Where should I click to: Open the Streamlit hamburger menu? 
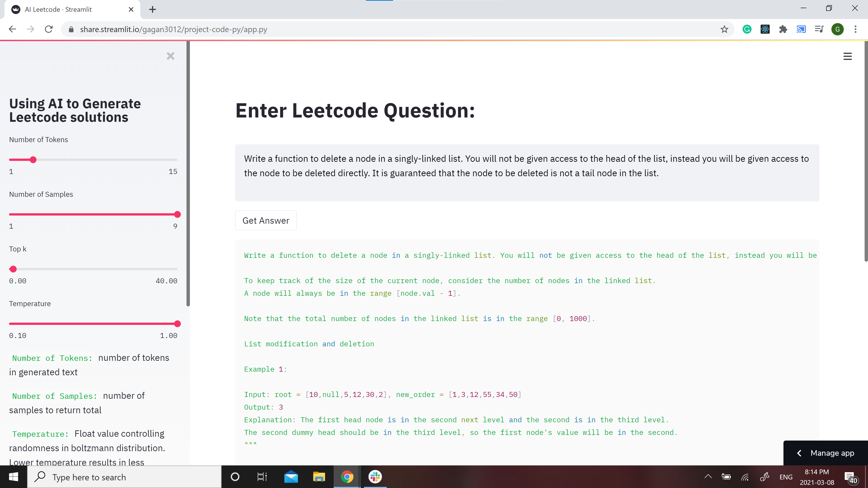[847, 56]
